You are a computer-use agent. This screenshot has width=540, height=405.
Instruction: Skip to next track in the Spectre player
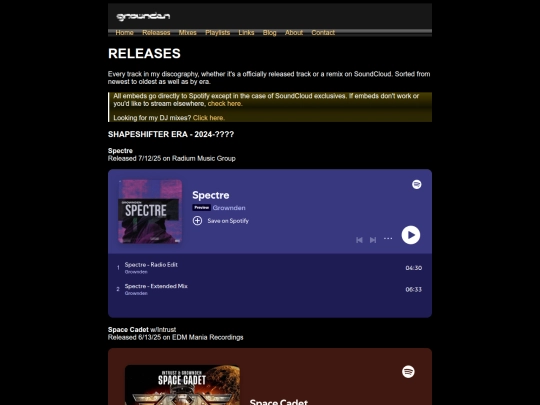click(373, 240)
